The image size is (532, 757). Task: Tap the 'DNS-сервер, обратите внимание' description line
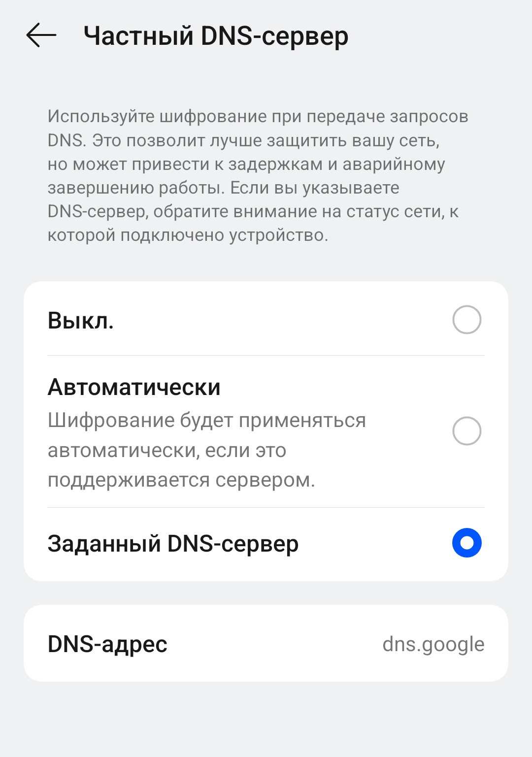pos(252,211)
